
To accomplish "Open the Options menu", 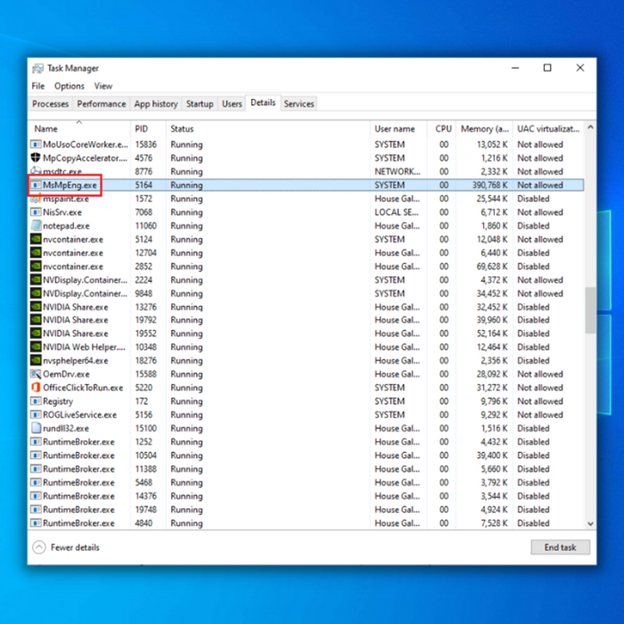I will (x=69, y=86).
